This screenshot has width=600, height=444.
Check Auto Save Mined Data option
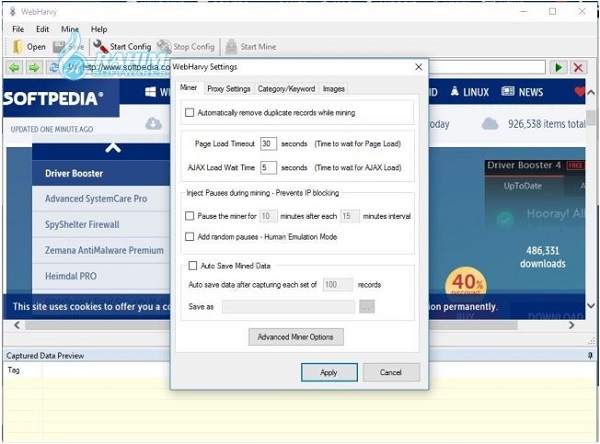[x=193, y=266]
